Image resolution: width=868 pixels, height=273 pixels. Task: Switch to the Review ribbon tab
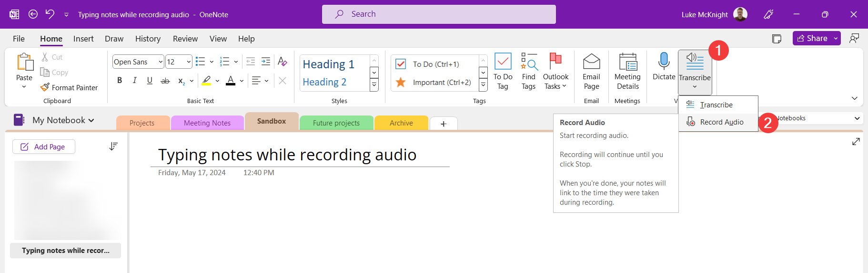(x=185, y=39)
